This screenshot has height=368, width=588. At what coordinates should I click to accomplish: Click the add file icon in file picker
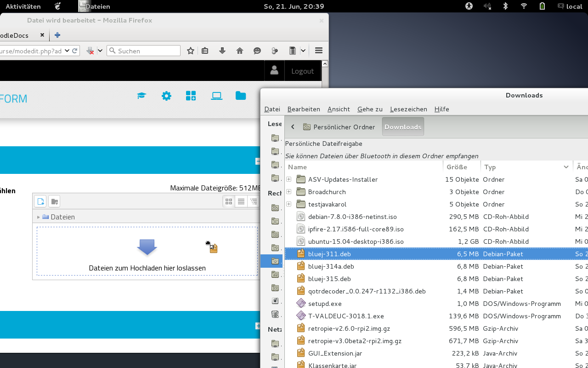(x=40, y=201)
